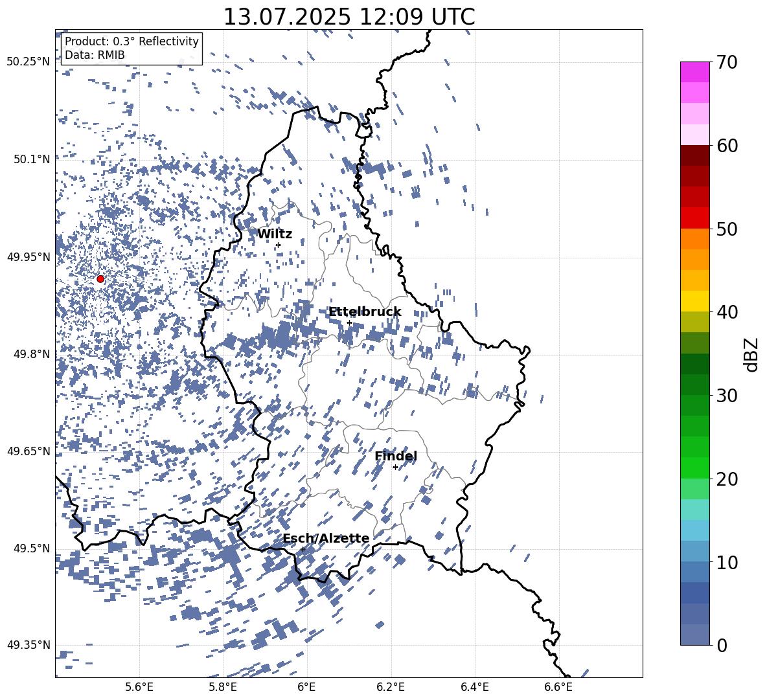The height and width of the screenshot is (700, 767).
Task: Click the 49.65°N latitude label
Action: pos(29,451)
